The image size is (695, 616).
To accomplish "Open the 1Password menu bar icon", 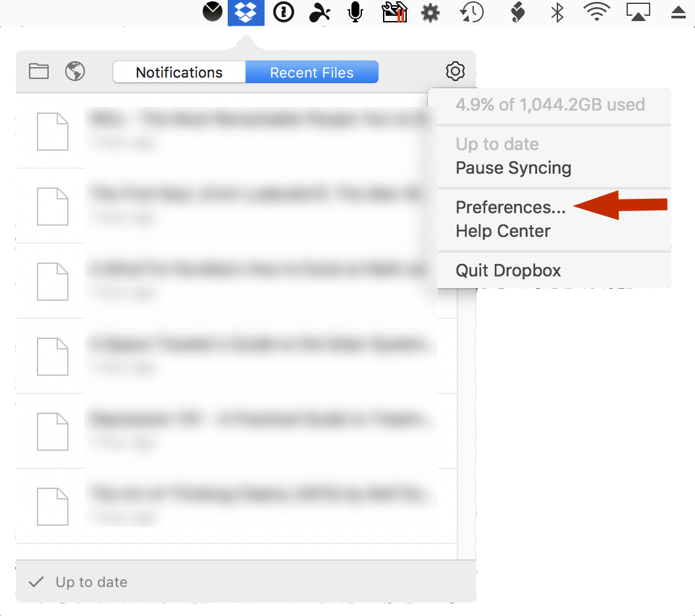I will pos(283,13).
